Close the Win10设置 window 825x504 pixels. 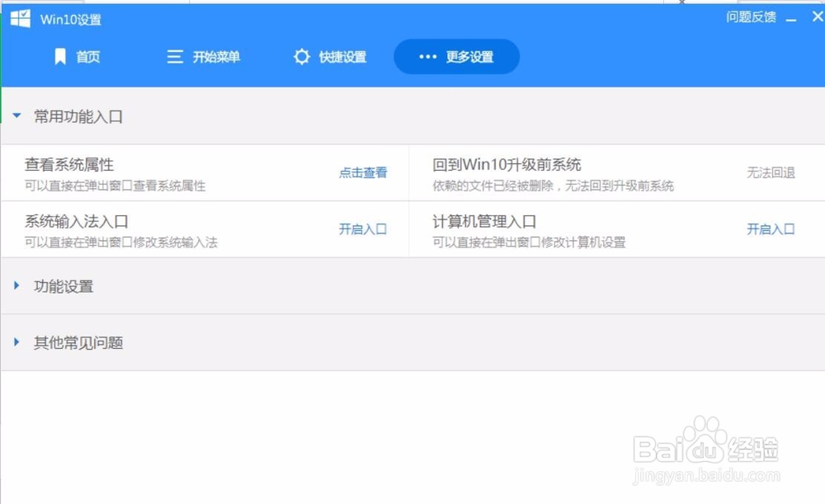[818, 16]
